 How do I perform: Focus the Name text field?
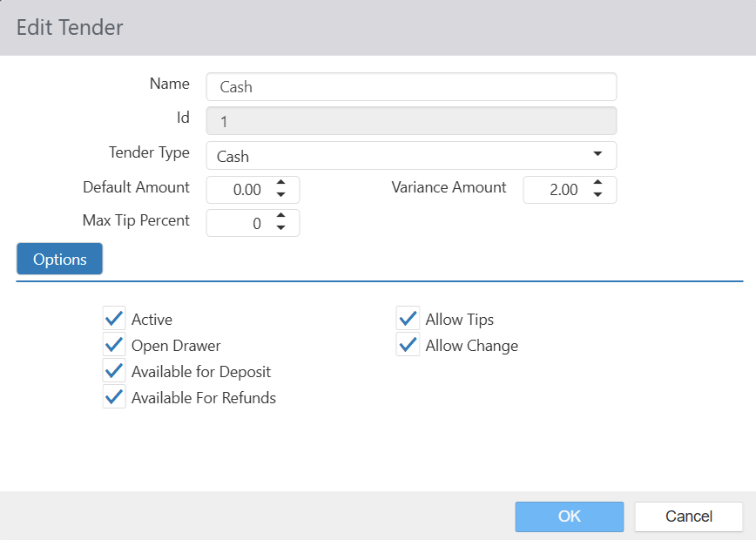tap(411, 87)
